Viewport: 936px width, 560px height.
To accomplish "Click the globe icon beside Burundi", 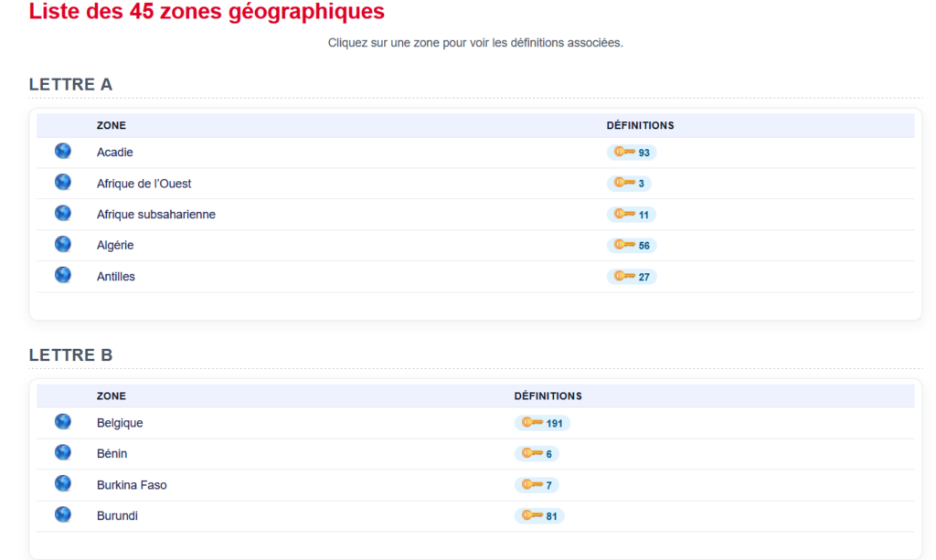I will [x=63, y=514].
